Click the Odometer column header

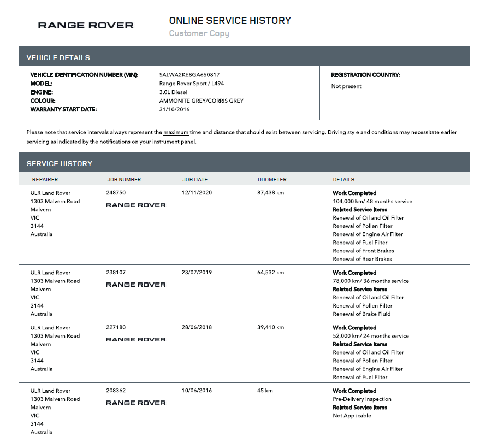click(272, 179)
